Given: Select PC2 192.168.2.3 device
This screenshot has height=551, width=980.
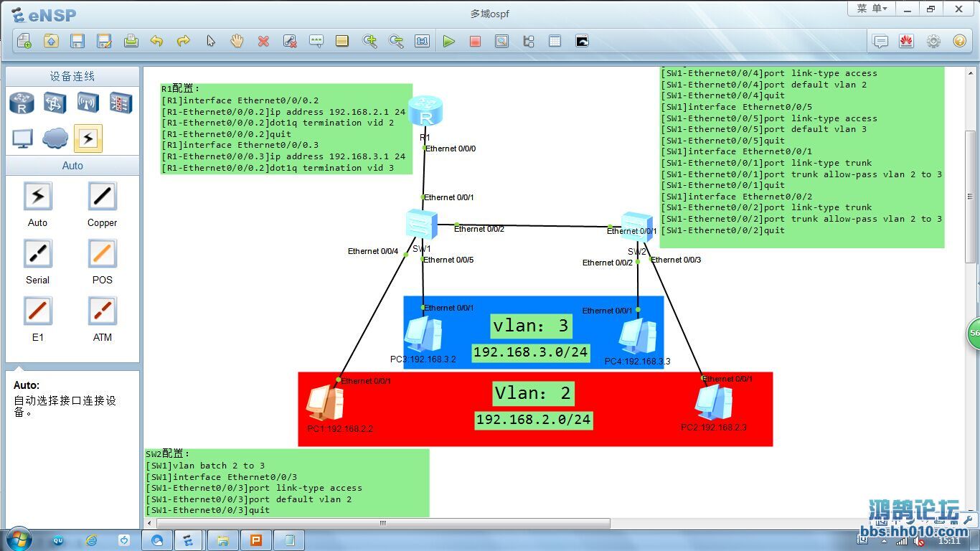Looking at the screenshot, I should [714, 403].
